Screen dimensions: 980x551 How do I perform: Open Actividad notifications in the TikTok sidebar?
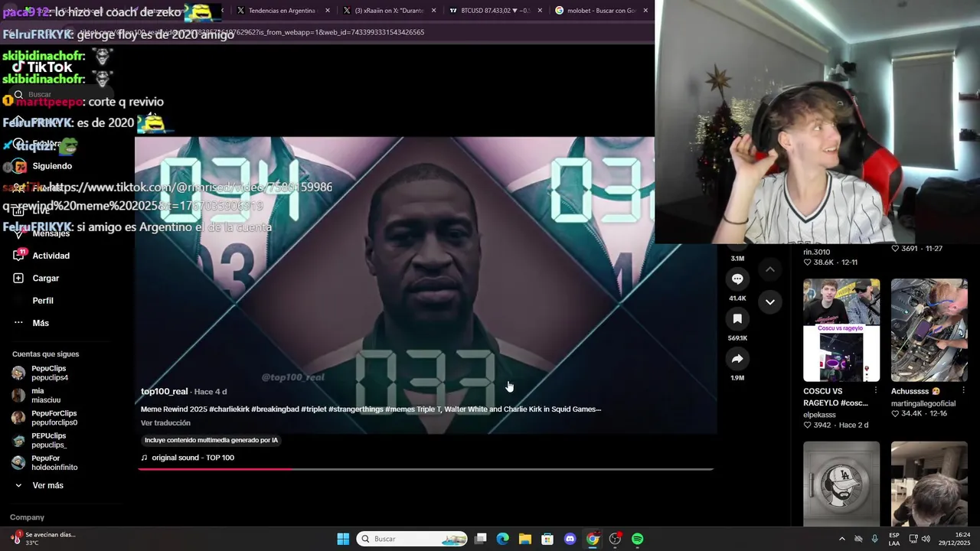(42, 256)
